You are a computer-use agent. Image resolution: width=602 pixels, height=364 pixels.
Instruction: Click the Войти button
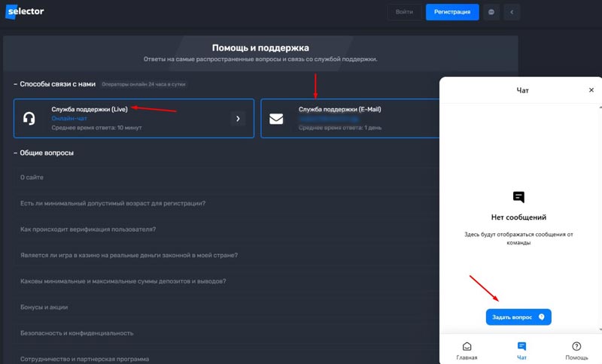pos(404,12)
